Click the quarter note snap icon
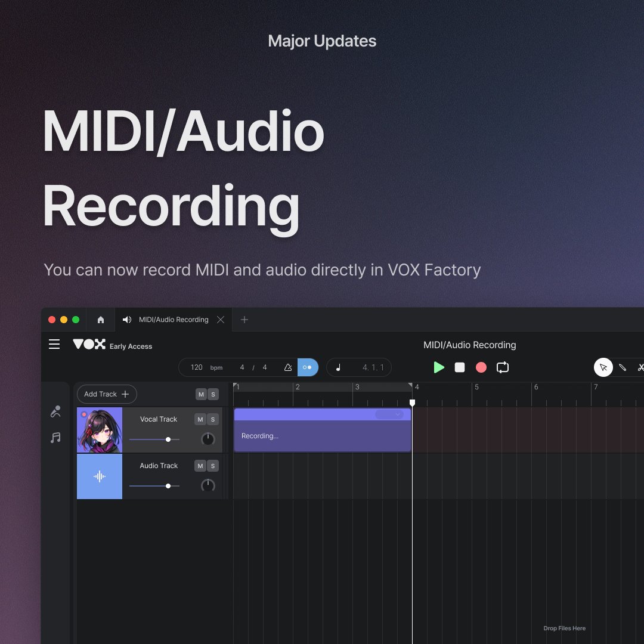The image size is (644, 644). point(338,367)
